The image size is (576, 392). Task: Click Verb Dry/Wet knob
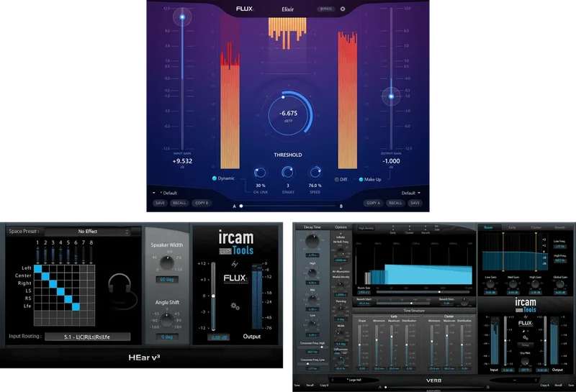tap(526, 362)
